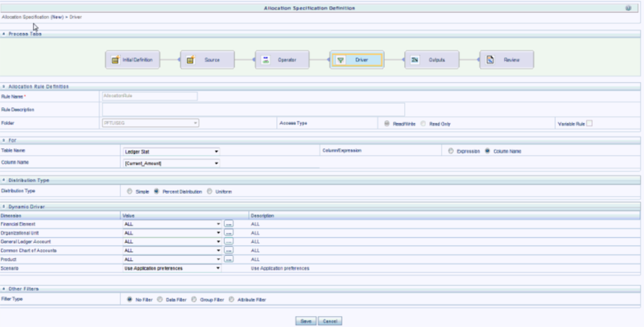
Task: Click the Operator step icon
Action: 266,60
